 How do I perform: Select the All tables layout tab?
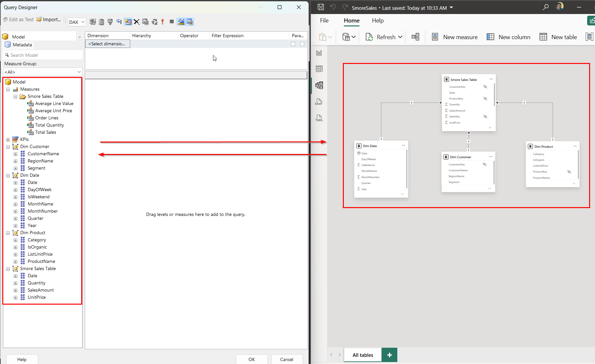[x=363, y=355]
